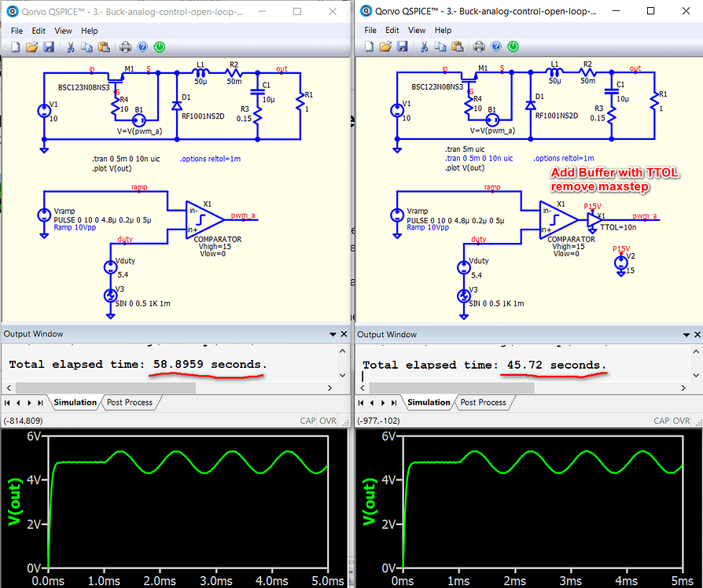Toggle the OVR overwrite indicator
The image size is (703, 588).
[328, 420]
